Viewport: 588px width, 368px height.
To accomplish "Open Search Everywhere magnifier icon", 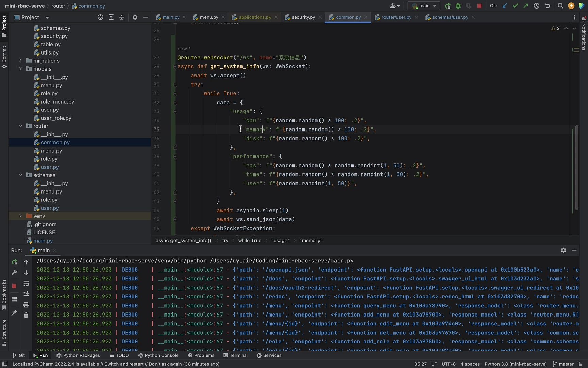I will [560, 6].
